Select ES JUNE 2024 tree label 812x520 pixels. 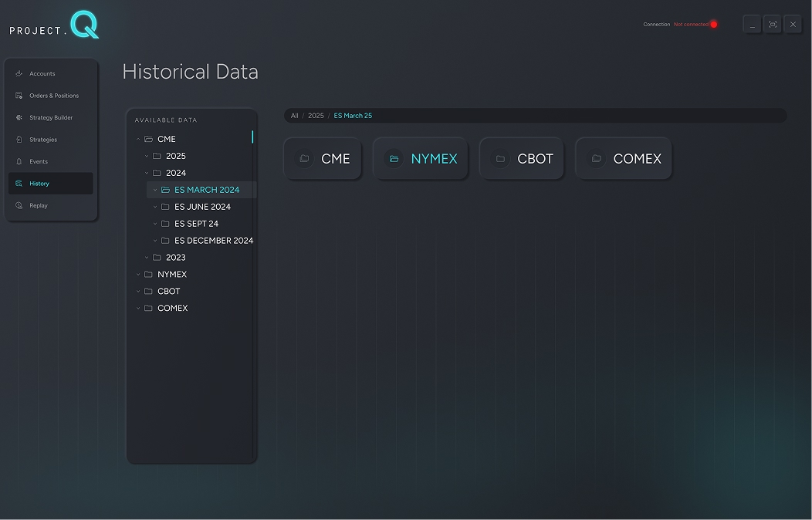pos(202,207)
